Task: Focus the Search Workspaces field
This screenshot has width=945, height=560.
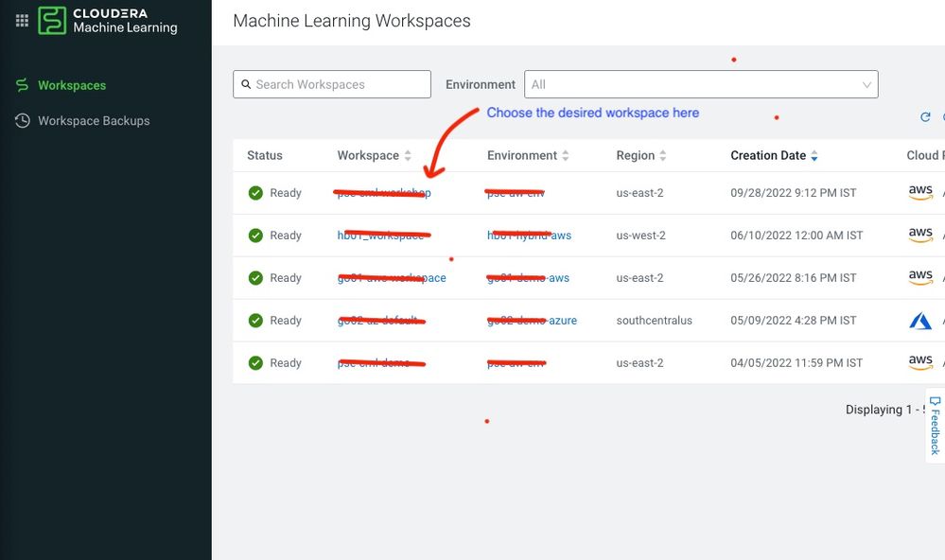Action: tap(332, 84)
